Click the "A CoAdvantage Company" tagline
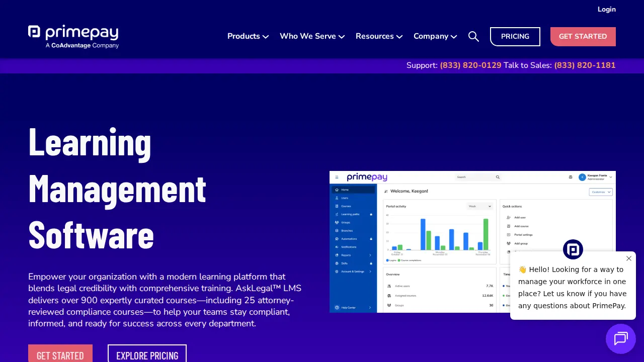The width and height of the screenshot is (644, 362). [x=82, y=45]
